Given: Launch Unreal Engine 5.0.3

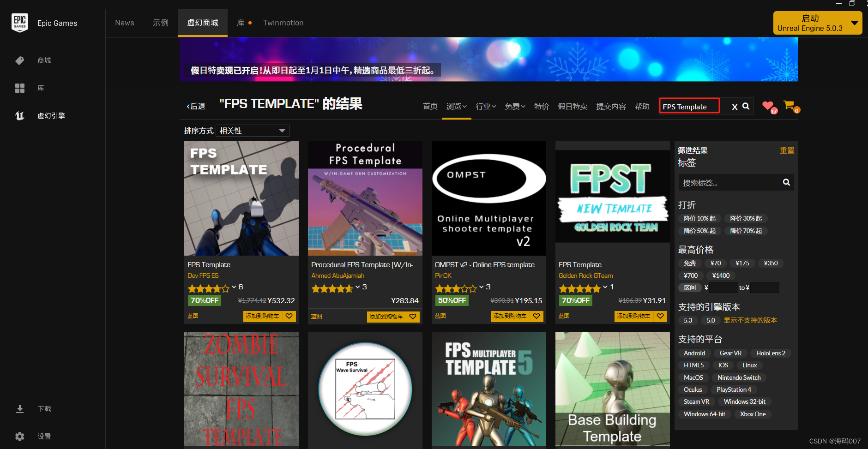Looking at the screenshot, I should 810,23.
